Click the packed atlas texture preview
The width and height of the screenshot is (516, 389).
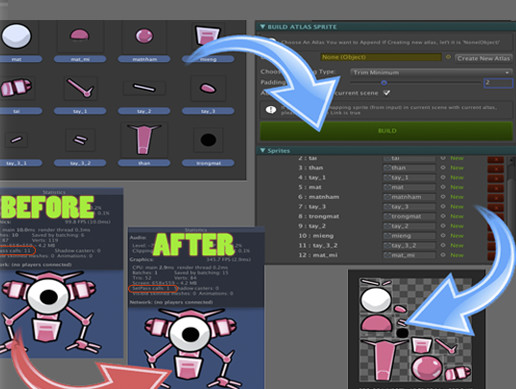click(415, 330)
